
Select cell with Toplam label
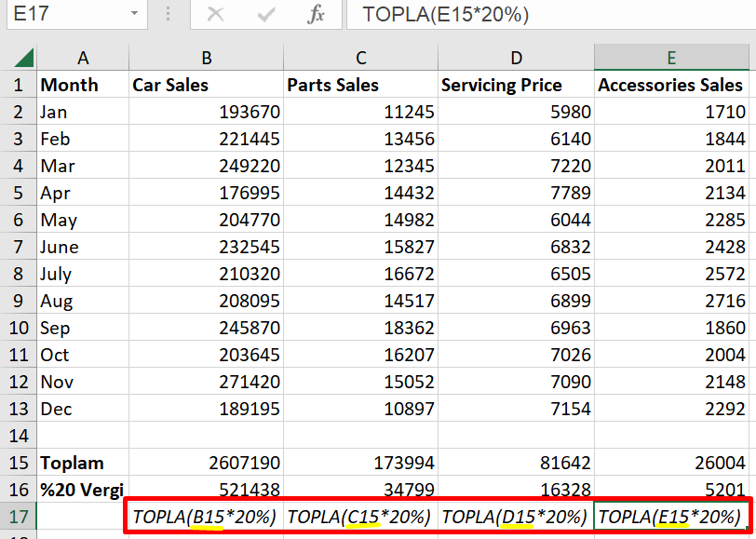pyautogui.click(x=82, y=463)
